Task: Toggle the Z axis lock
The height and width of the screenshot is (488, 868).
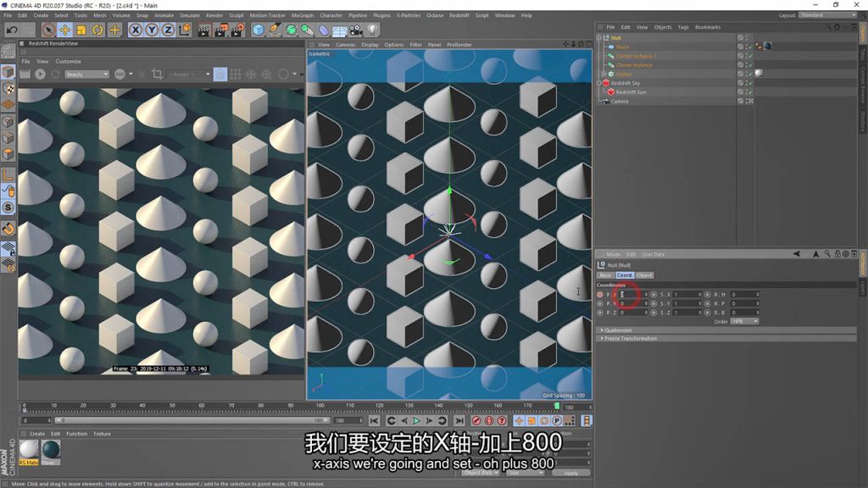Action: tap(168, 30)
